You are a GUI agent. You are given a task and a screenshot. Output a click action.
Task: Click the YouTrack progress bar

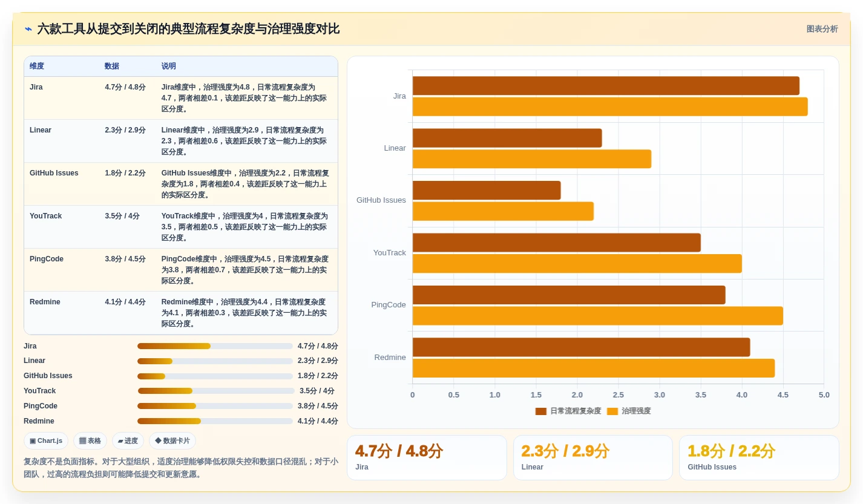pyautogui.click(x=216, y=391)
